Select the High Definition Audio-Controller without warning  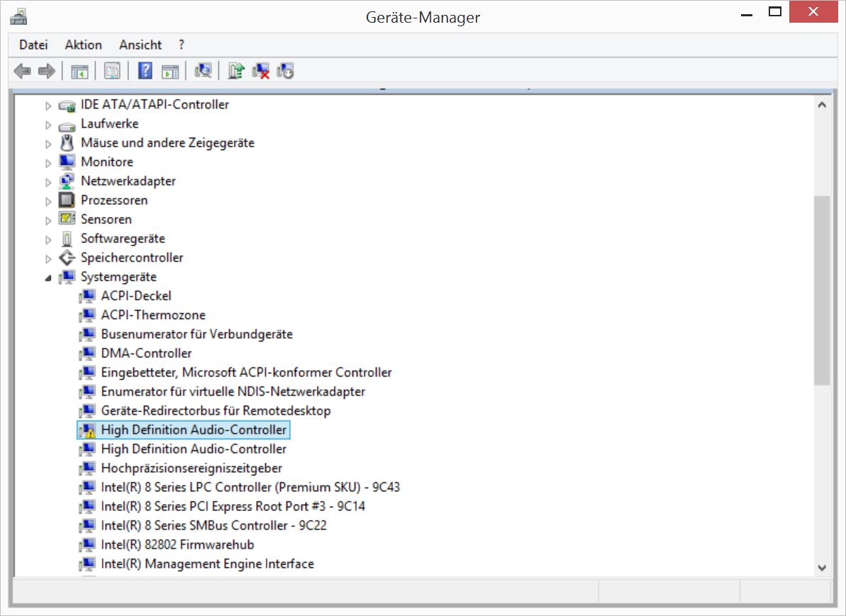pyautogui.click(x=194, y=449)
